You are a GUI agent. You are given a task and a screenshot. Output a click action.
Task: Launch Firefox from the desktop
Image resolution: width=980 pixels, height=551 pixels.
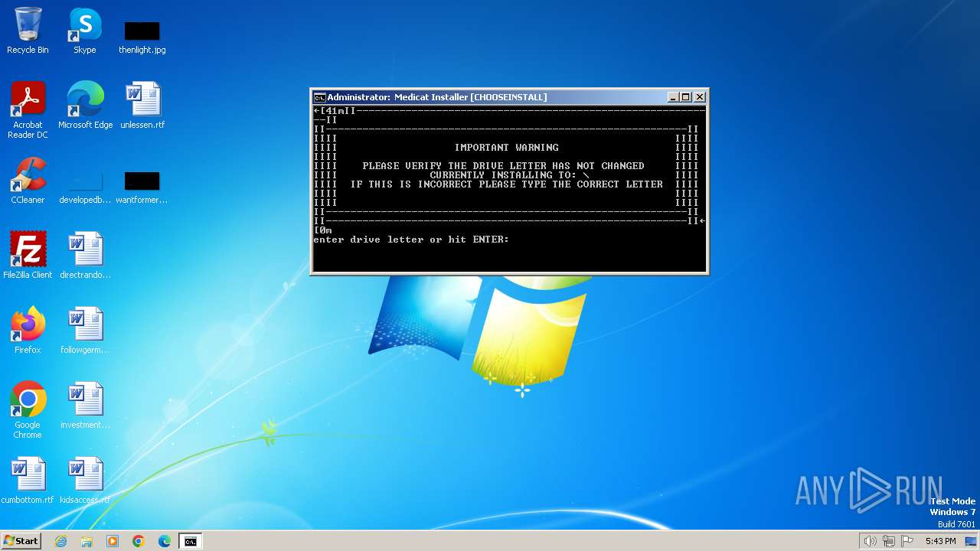point(28,331)
